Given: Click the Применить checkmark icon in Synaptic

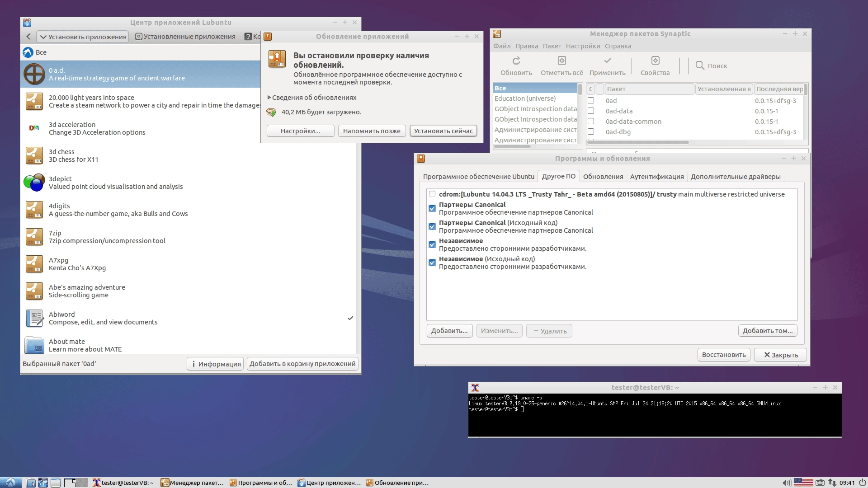Looking at the screenshot, I should pyautogui.click(x=608, y=61).
